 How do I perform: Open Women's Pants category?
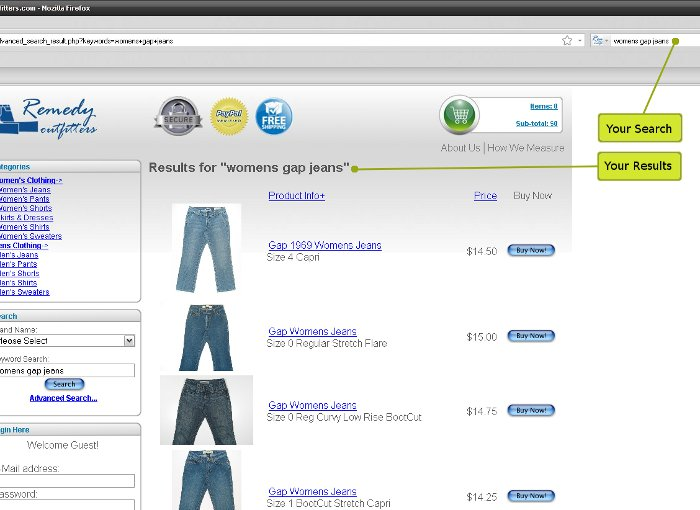tap(24, 199)
